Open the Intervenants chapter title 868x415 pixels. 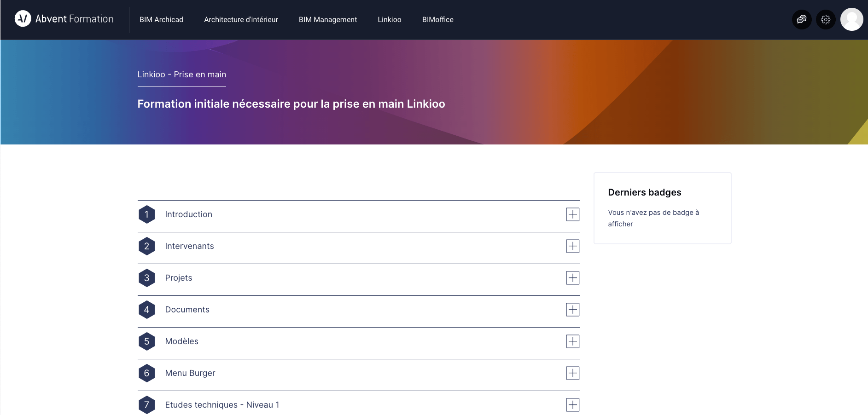tap(190, 246)
